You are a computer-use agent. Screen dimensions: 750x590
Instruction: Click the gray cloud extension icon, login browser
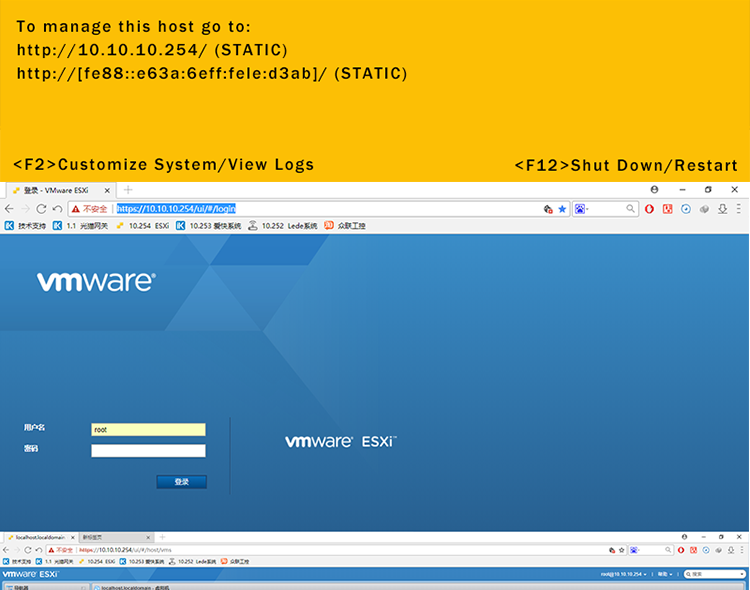click(x=704, y=209)
